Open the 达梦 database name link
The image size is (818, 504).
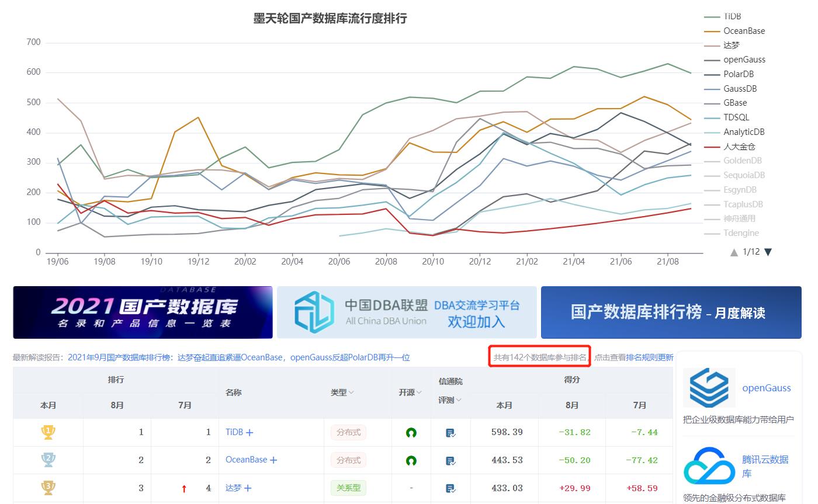click(234, 488)
